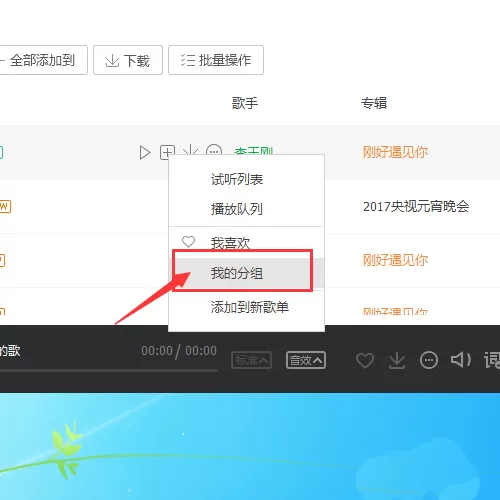Click the 全部添加到 button
The height and width of the screenshot is (500, 500).
pyautogui.click(x=43, y=60)
